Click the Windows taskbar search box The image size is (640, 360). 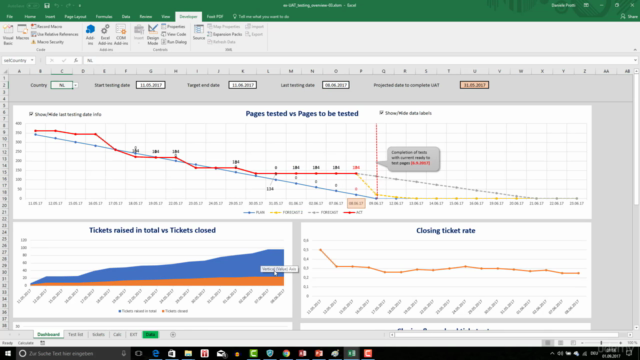(73, 353)
